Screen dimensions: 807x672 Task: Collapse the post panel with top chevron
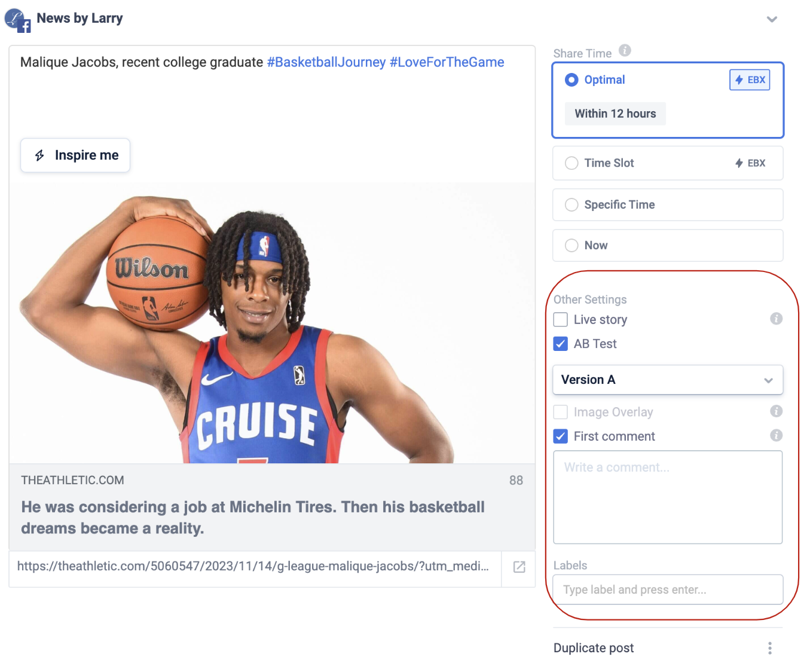point(772,19)
